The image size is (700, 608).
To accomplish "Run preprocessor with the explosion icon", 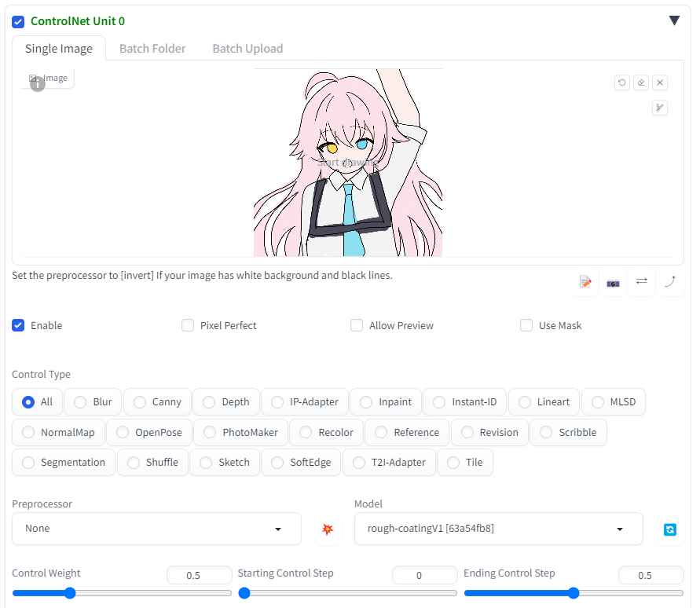I will click(x=328, y=529).
